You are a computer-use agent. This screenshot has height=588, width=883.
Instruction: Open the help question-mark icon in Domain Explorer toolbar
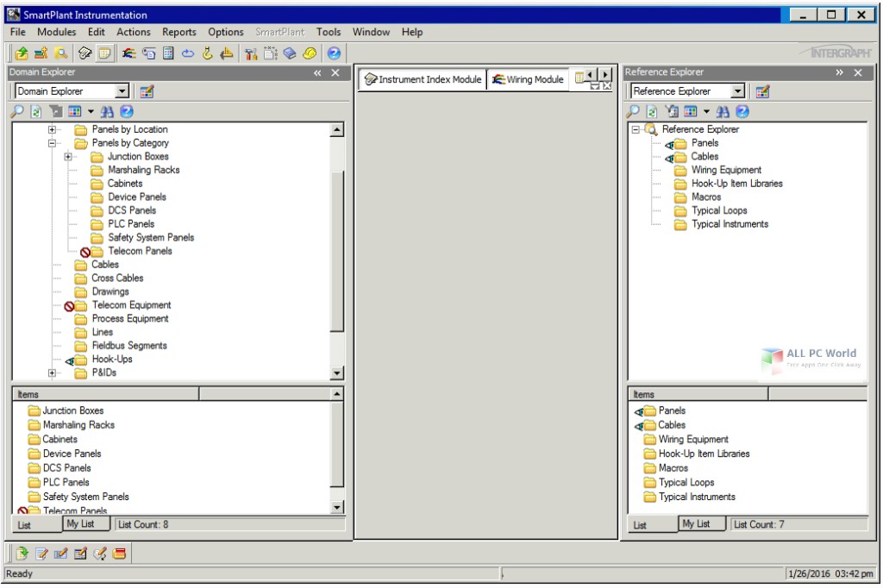[127, 110]
